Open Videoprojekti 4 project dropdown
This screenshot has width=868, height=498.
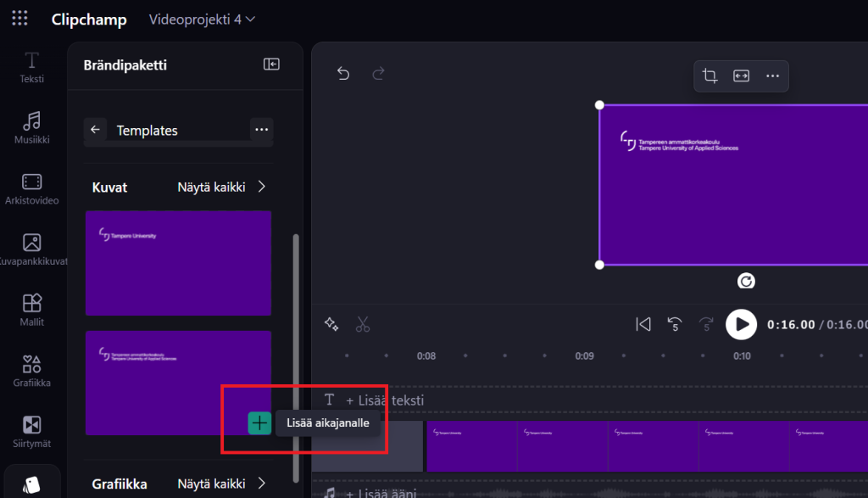pyautogui.click(x=202, y=19)
